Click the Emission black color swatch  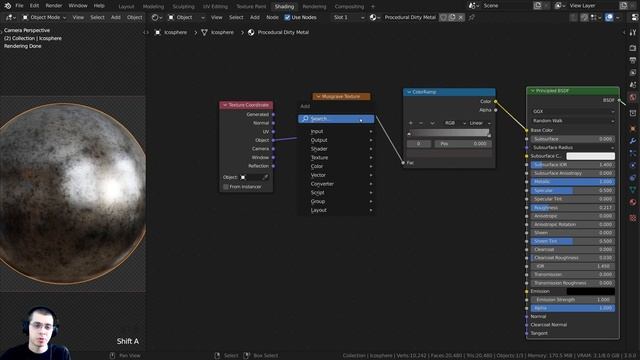point(590,291)
